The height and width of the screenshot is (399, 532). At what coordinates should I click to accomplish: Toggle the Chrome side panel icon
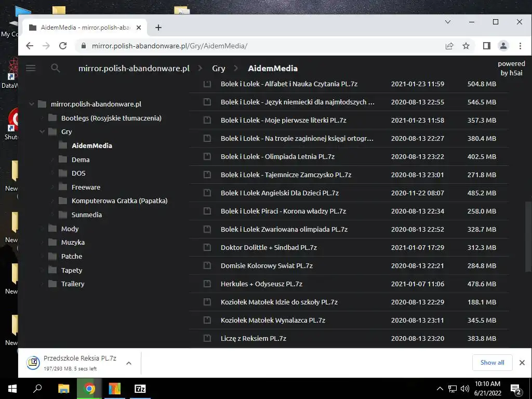point(486,46)
